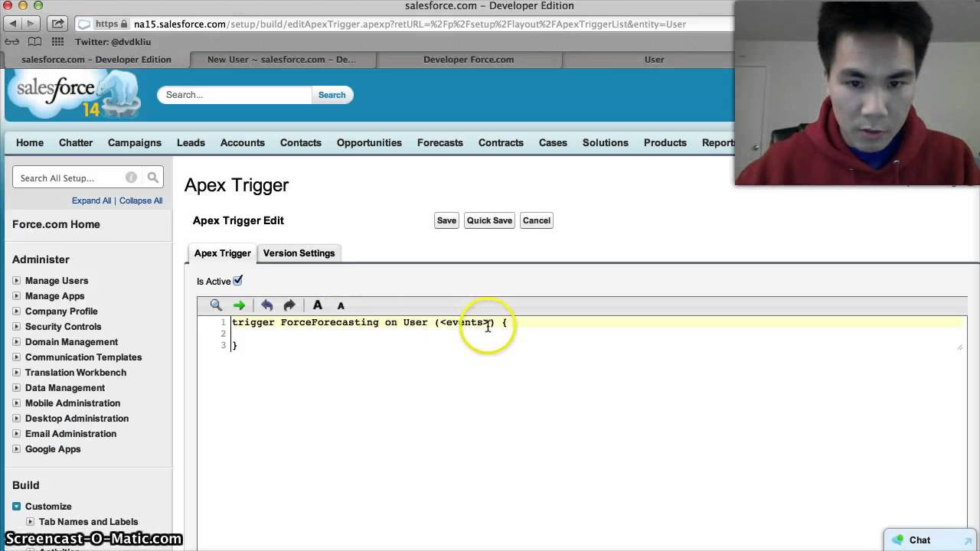Open the Chatter navigation tab
The image size is (980, 551).
(76, 143)
